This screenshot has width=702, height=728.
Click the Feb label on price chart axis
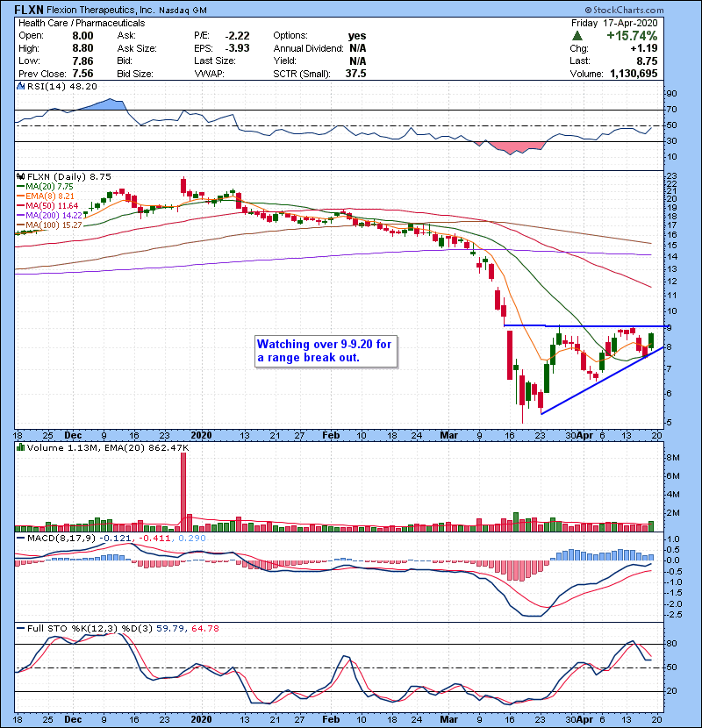[331, 436]
